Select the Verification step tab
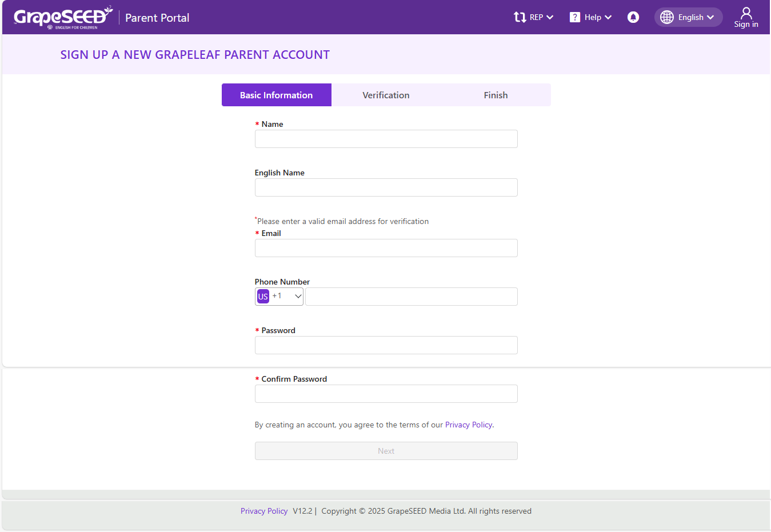Viewport: 771px width, 532px height. pyautogui.click(x=386, y=95)
